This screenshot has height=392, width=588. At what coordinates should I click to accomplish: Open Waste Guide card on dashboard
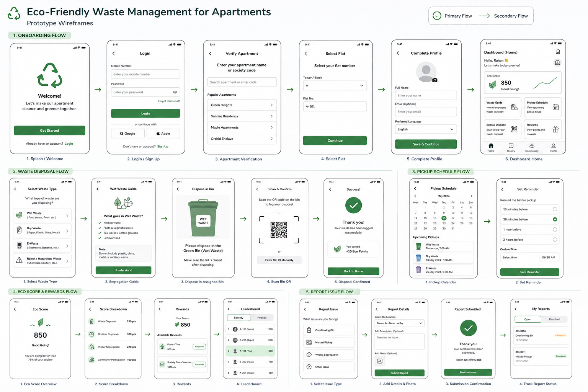point(502,107)
